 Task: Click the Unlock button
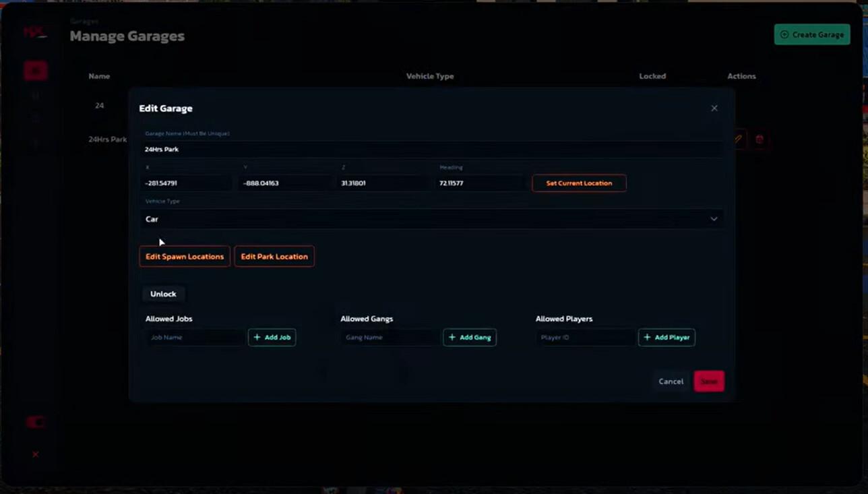pyautogui.click(x=163, y=294)
